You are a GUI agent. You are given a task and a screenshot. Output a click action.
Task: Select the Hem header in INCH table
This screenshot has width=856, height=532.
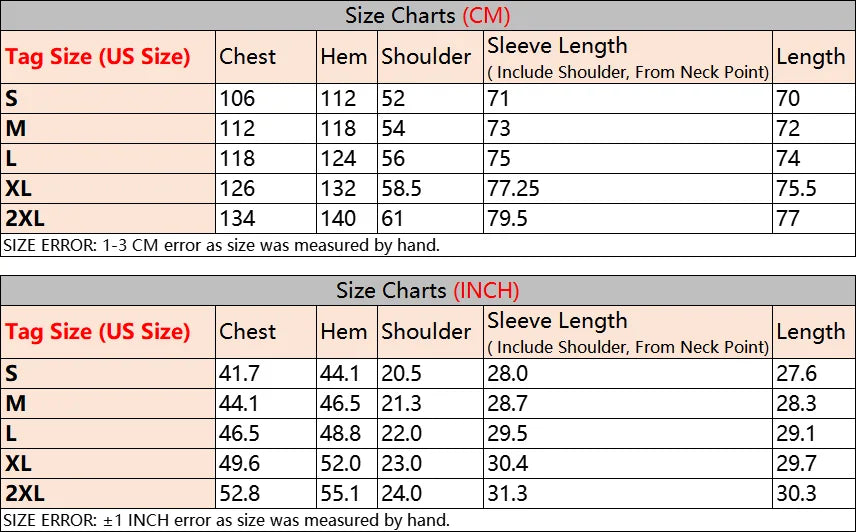tap(343, 332)
